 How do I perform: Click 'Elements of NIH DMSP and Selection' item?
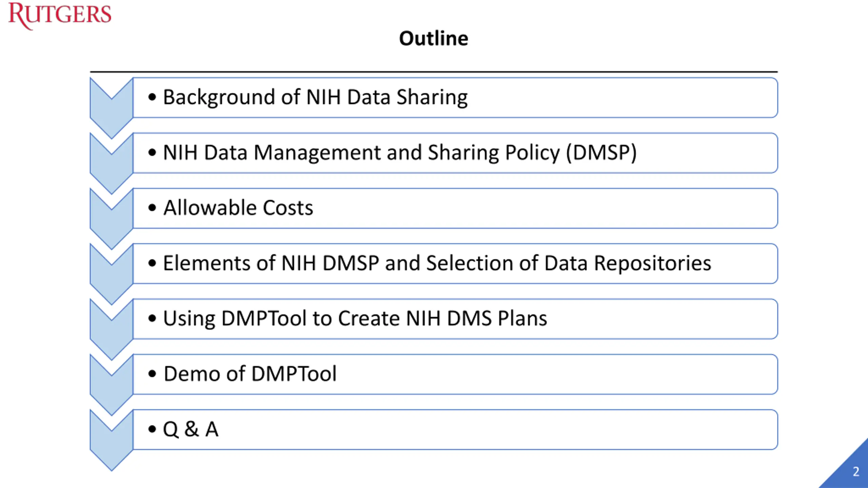pyautogui.click(x=455, y=263)
